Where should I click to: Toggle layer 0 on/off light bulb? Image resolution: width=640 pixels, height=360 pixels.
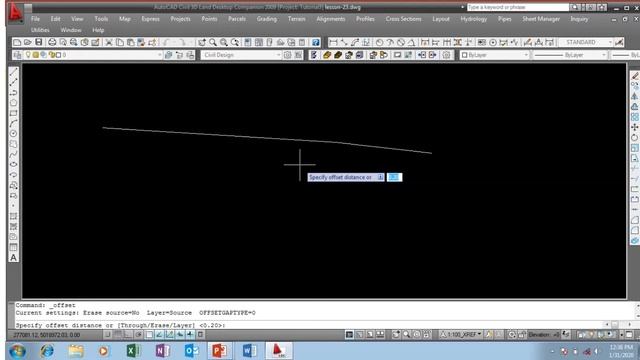[x=28, y=55]
